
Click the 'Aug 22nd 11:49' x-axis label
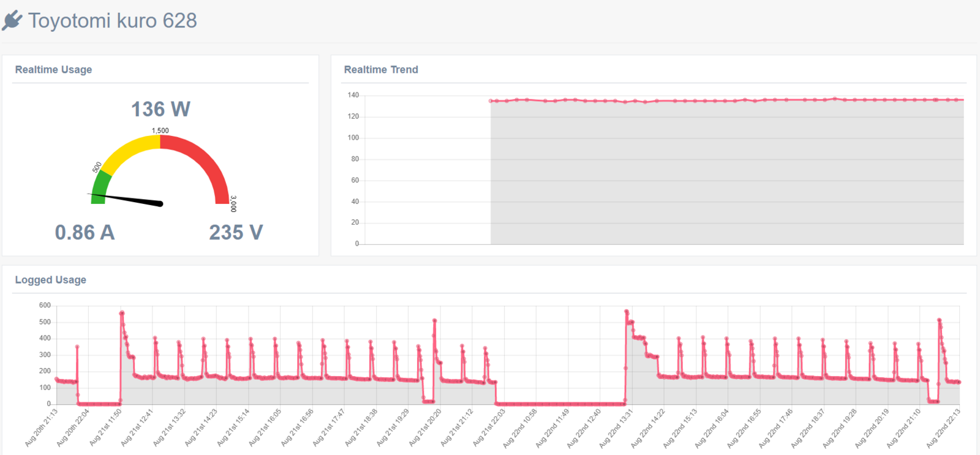click(x=553, y=427)
